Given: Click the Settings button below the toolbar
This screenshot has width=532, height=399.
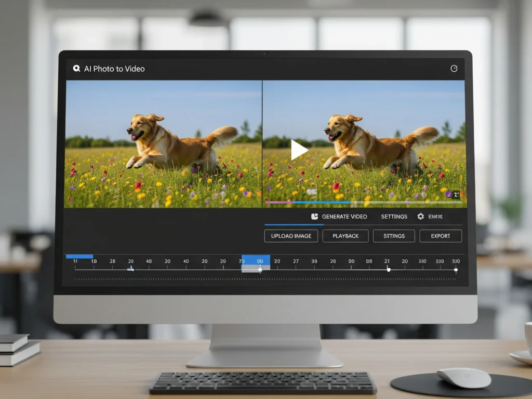Looking at the screenshot, I should coord(393,236).
